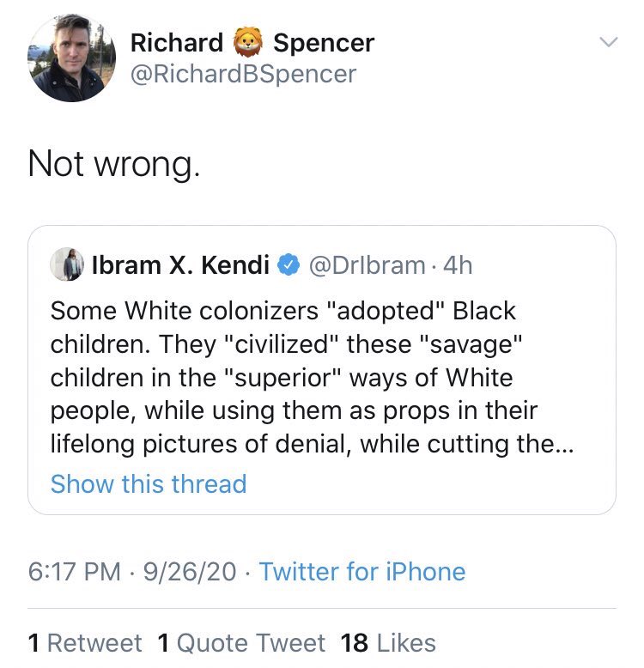The height and width of the screenshot is (668, 644).
Task: Click the blue verified badge
Action: click(x=289, y=266)
